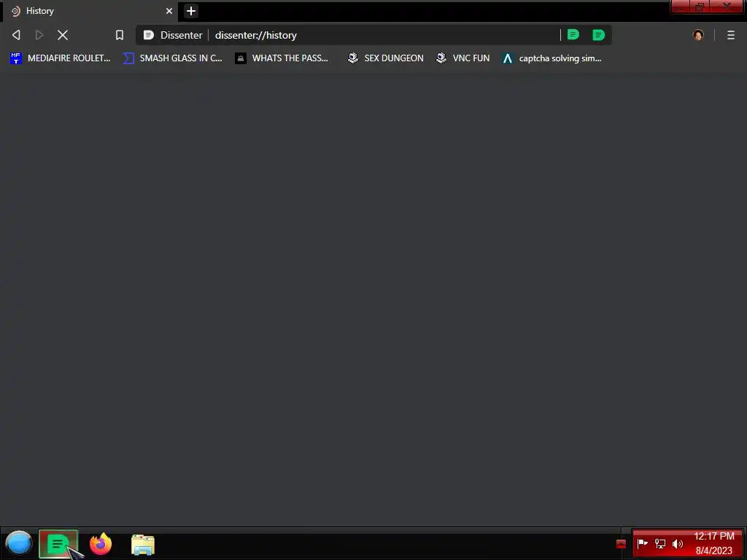Open SMASH GLASS IN C... bookmark
Image resolution: width=747 pixels, height=560 pixels.
pyautogui.click(x=172, y=58)
